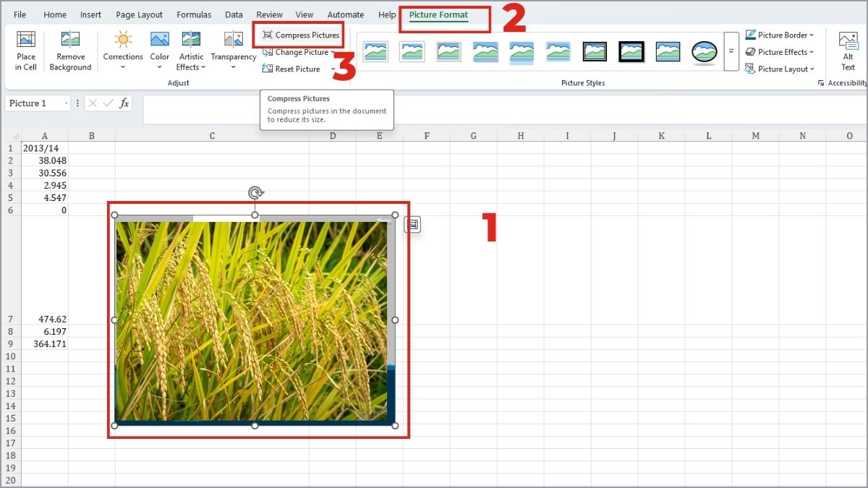
Task: Click Compress Pictures in Adjust group
Action: tap(300, 35)
